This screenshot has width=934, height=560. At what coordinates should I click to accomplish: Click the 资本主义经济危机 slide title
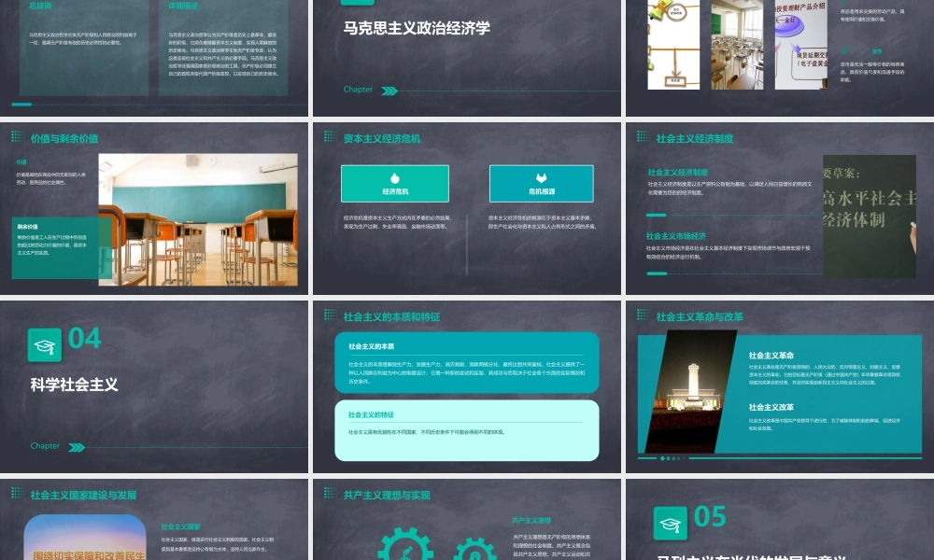click(x=382, y=139)
